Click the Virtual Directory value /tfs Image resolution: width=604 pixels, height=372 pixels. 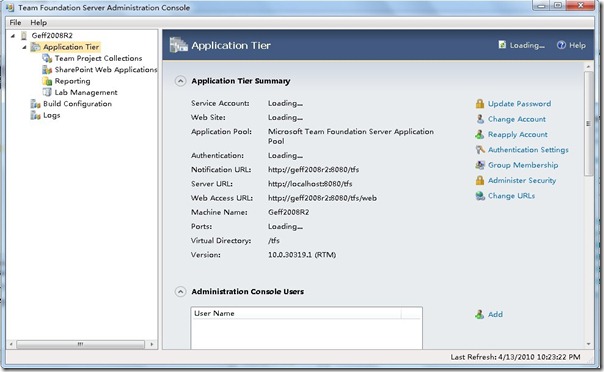click(274, 240)
